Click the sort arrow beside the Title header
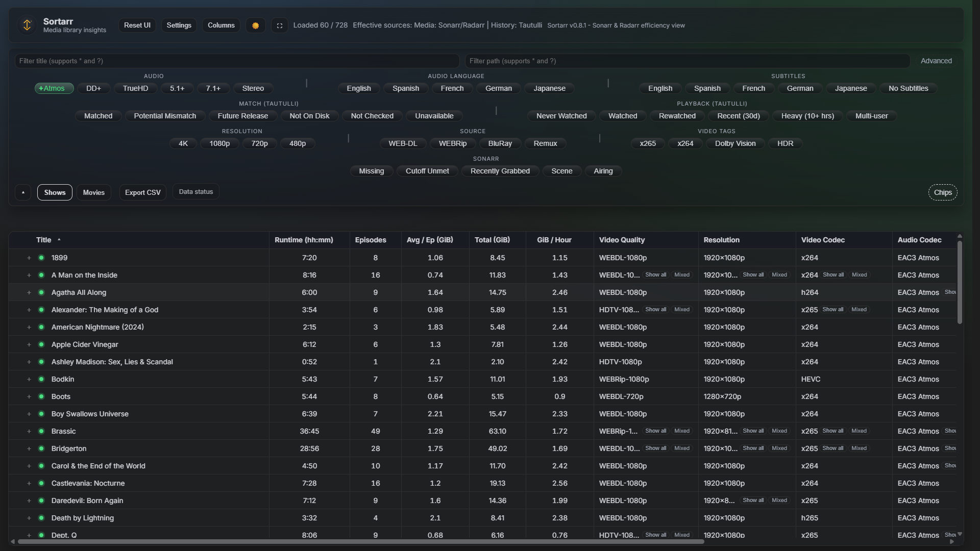The image size is (980, 551). (59, 240)
